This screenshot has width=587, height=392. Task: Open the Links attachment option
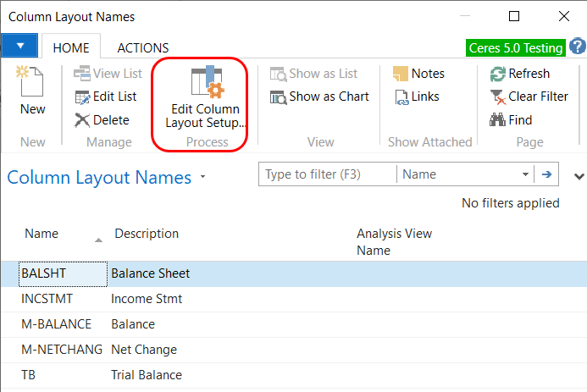click(x=403, y=97)
